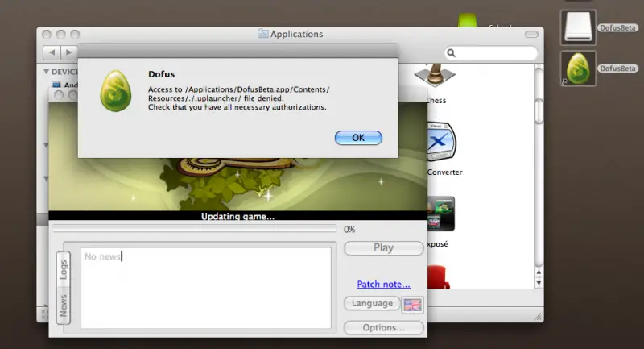Viewport: 644px width, 349px height.
Task: Click the Finder forward arrow button
Action: click(x=69, y=52)
